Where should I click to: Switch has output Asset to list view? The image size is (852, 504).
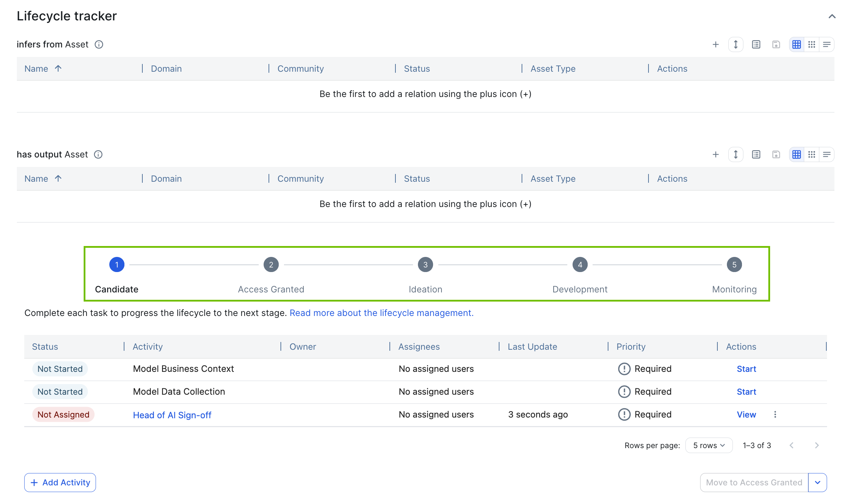pos(827,155)
